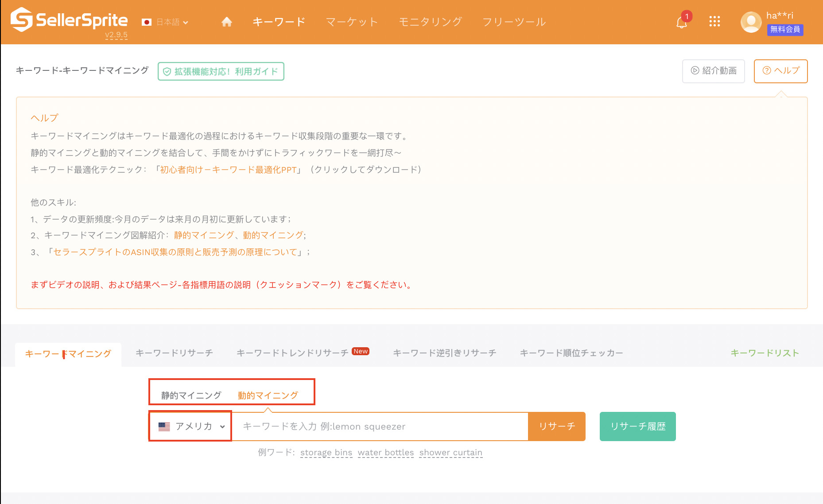Open the 日本語 language dropdown

[166, 22]
